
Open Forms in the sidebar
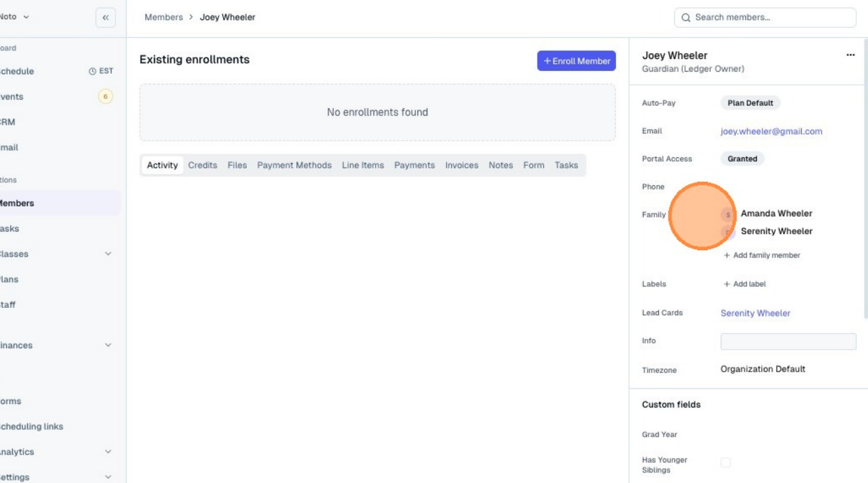[11, 401]
